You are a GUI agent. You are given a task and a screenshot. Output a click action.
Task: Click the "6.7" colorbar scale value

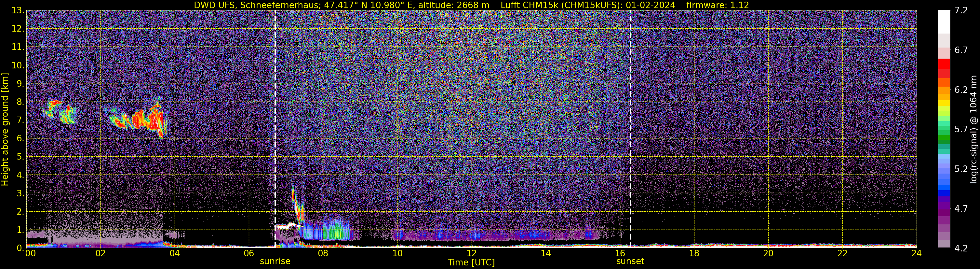click(961, 50)
